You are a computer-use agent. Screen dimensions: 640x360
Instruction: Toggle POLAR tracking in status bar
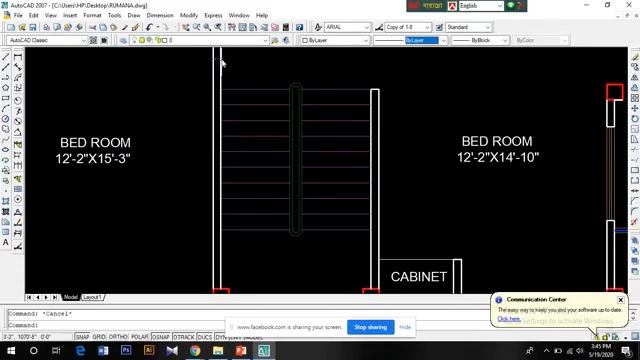pos(140,337)
